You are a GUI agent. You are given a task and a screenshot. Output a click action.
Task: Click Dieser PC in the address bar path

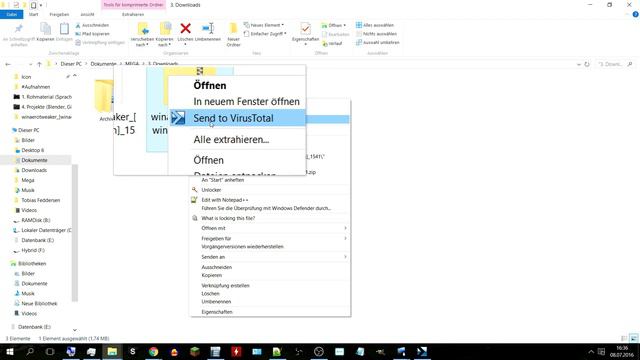pyautogui.click(x=71, y=64)
